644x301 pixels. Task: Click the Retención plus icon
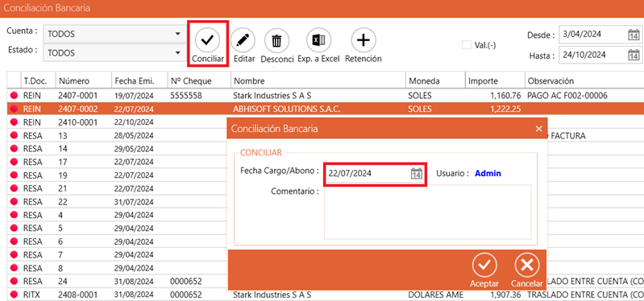coord(364,40)
